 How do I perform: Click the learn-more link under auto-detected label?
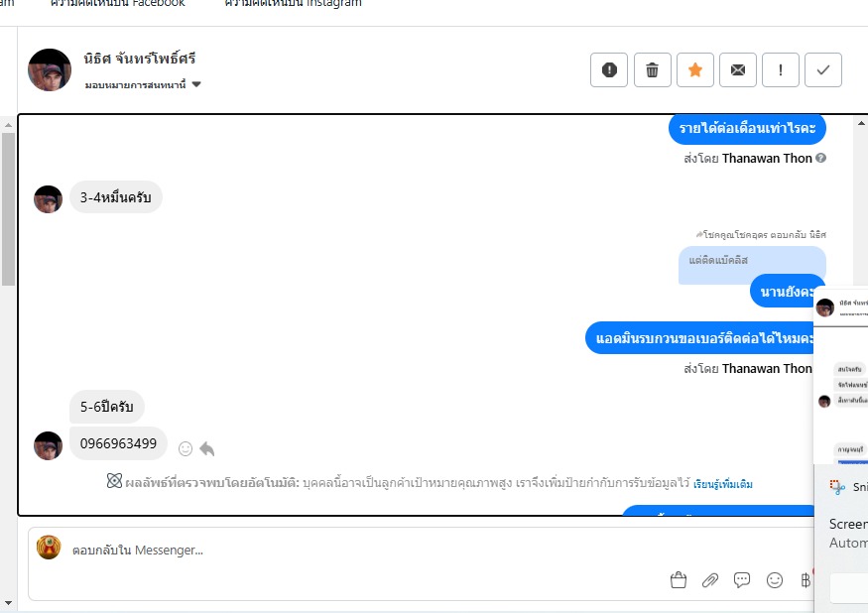click(x=722, y=484)
